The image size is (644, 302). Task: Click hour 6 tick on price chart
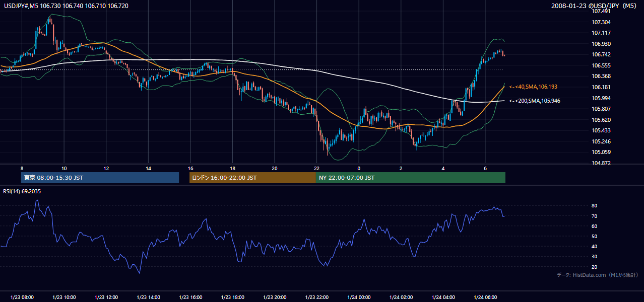[485, 168]
